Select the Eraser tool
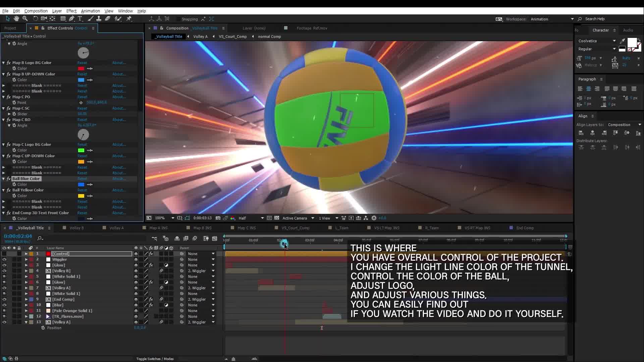644x362 pixels. [107, 19]
